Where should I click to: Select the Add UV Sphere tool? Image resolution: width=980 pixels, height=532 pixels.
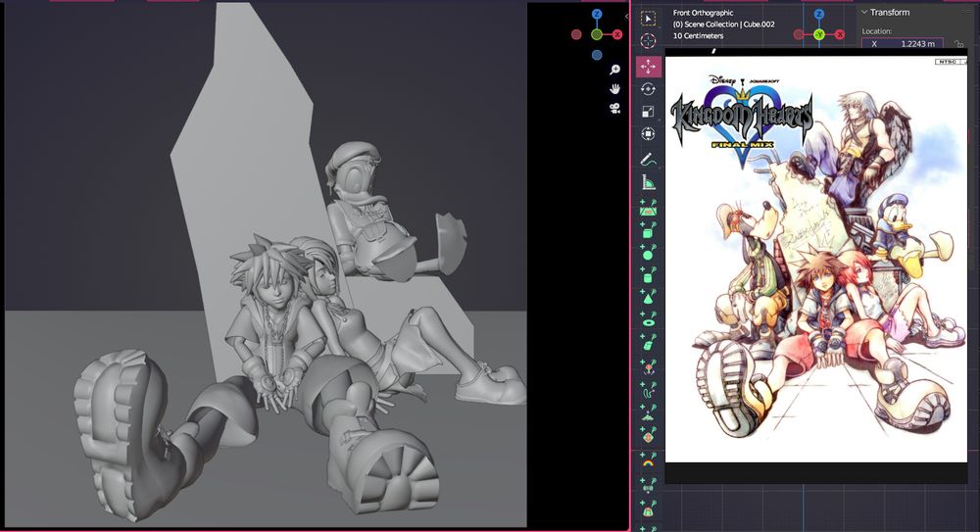tap(648, 253)
